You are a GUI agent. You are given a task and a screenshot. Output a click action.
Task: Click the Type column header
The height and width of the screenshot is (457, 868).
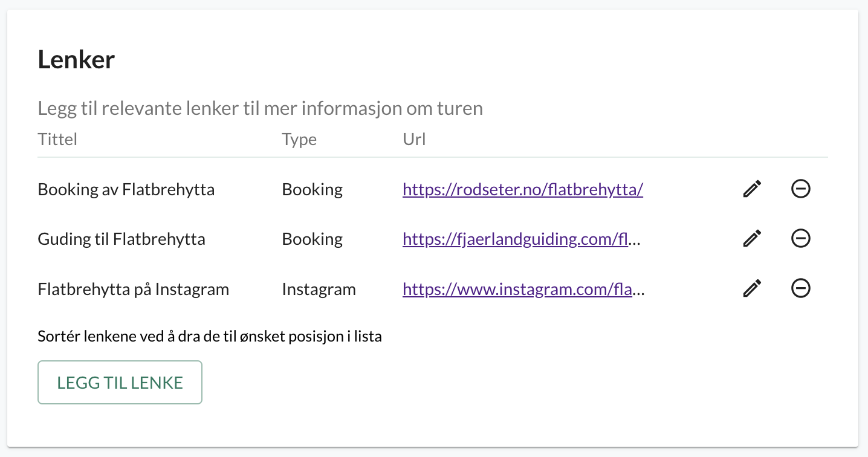[x=299, y=140]
